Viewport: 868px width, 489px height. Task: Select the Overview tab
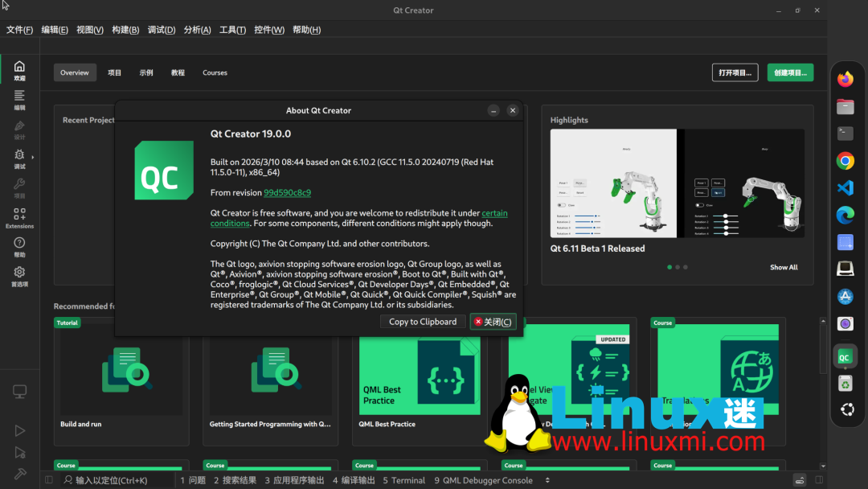pos(75,72)
